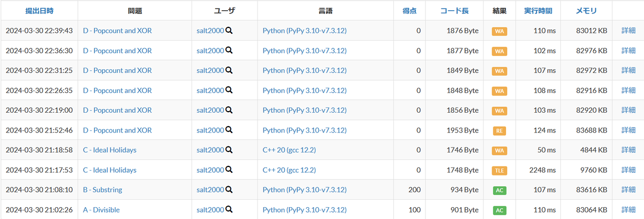Image resolution: width=644 pixels, height=219 pixels.
Task: Open salt2000 user link in A - Divisible row
Action: (210, 209)
